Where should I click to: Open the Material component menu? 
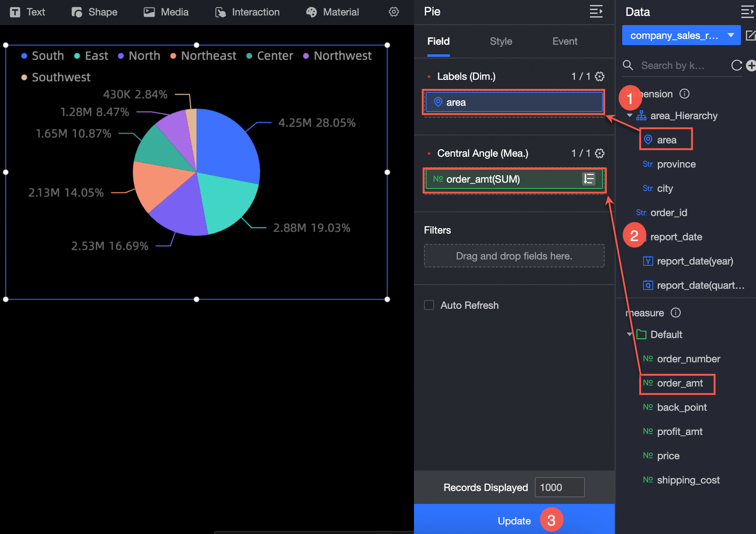coord(333,12)
